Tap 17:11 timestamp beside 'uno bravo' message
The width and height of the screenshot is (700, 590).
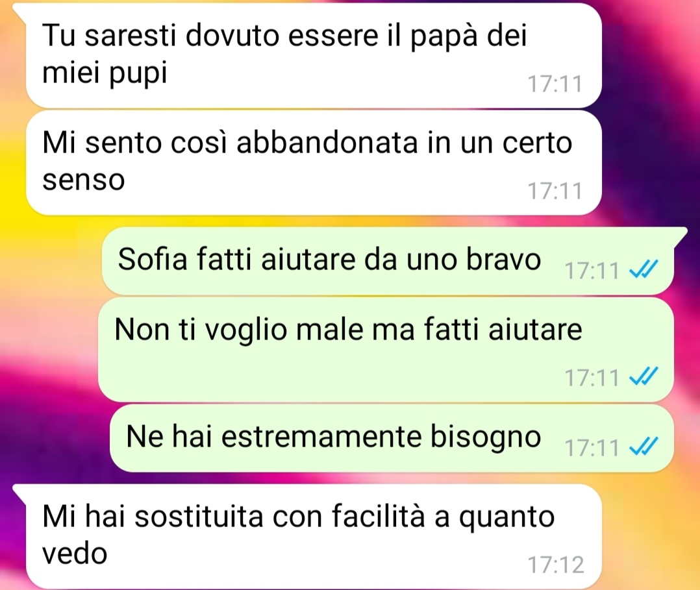coord(592,270)
